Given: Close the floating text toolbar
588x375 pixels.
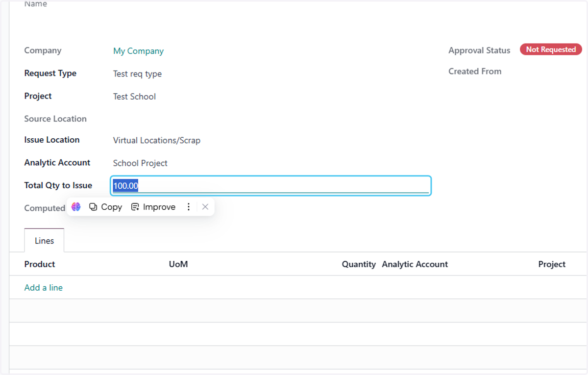Looking at the screenshot, I should point(205,207).
